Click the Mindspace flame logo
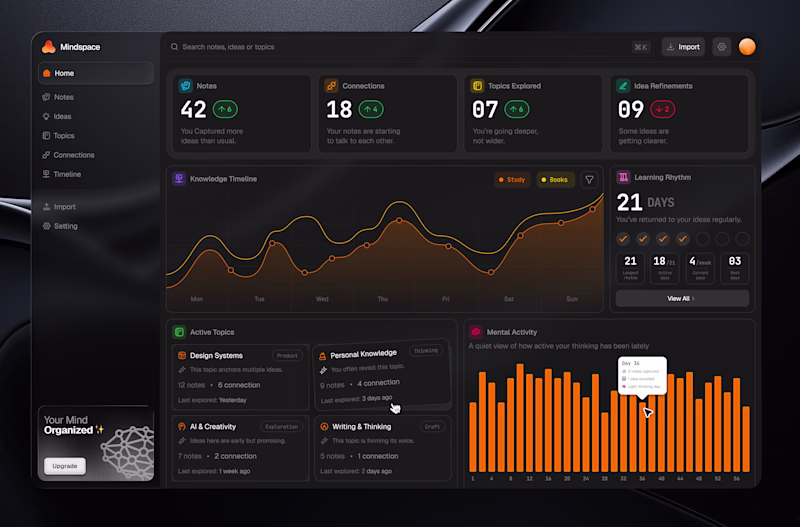Screen dimensions: 800x527 tap(48, 47)
